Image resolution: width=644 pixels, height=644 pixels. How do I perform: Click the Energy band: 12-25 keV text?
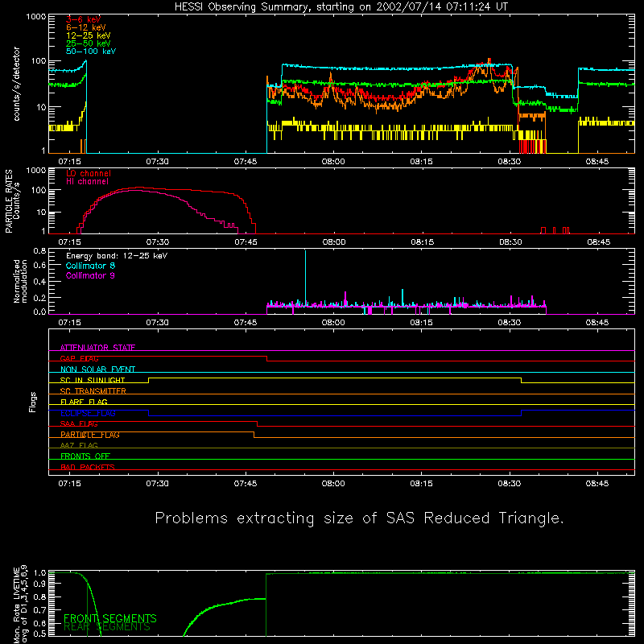[117, 256]
